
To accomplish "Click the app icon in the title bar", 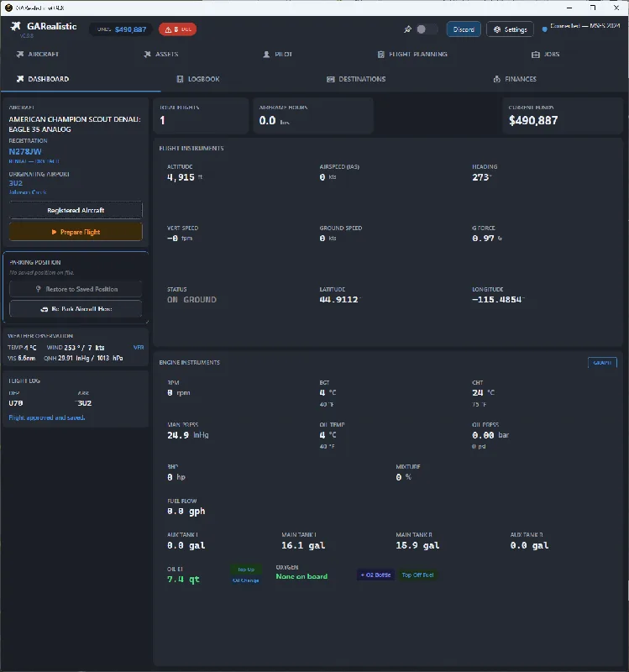I will [x=8, y=8].
